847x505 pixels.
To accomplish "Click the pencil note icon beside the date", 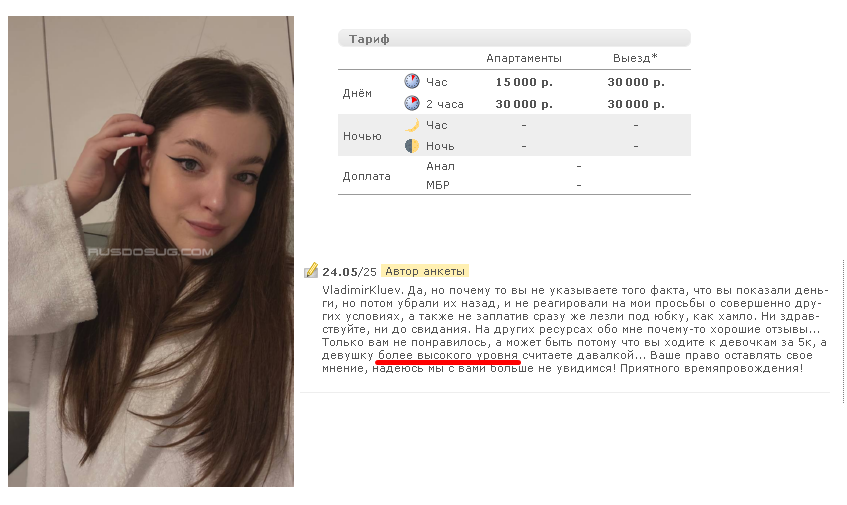I will tap(311, 270).
